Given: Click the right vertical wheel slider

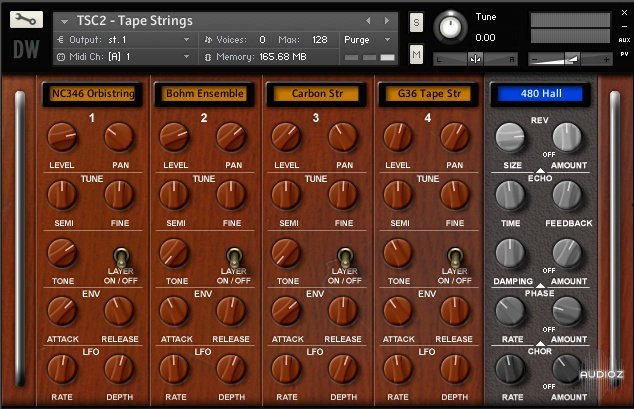Looking at the screenshot, I should coord(615,238).
